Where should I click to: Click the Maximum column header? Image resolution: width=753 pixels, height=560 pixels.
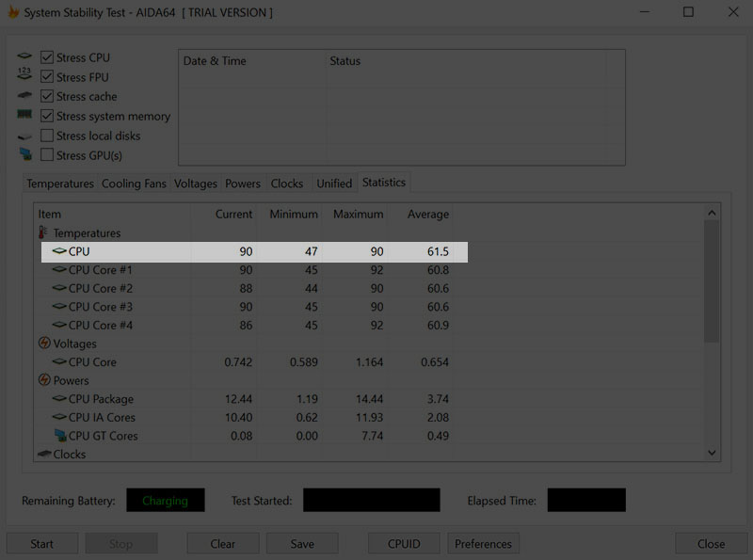[x=356, y=215]
